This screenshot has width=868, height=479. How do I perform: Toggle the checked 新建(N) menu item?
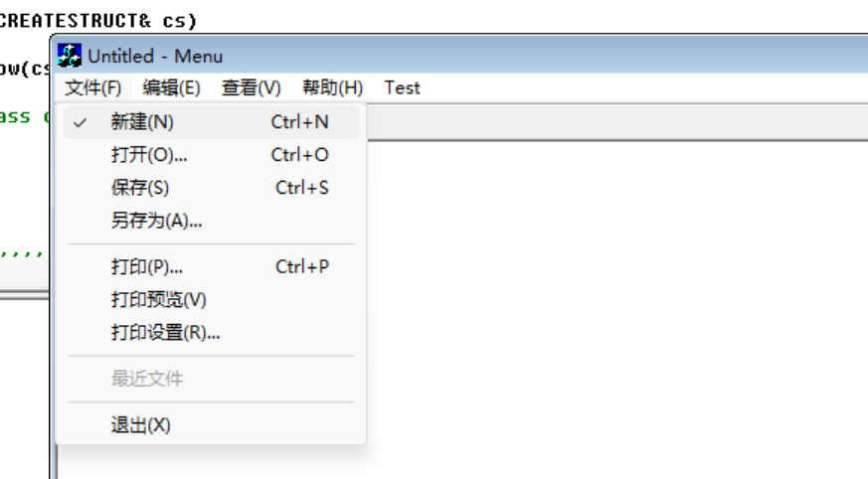(211, 121)
